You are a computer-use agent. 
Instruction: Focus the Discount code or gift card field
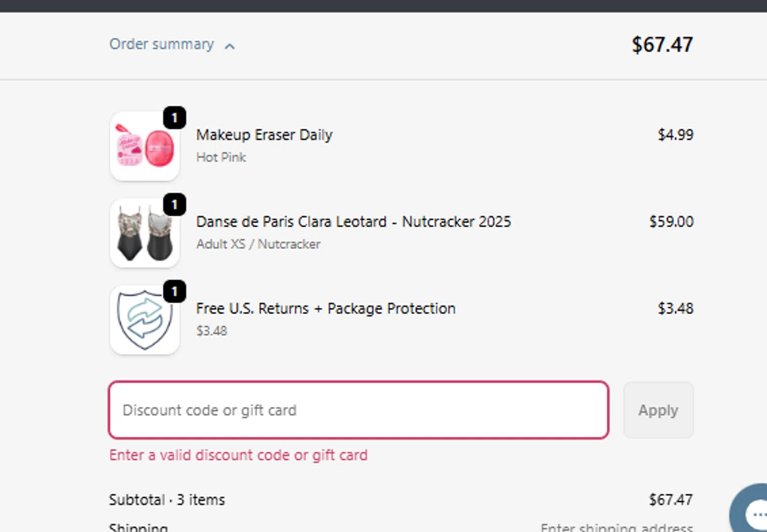click(x=358, y=410)
